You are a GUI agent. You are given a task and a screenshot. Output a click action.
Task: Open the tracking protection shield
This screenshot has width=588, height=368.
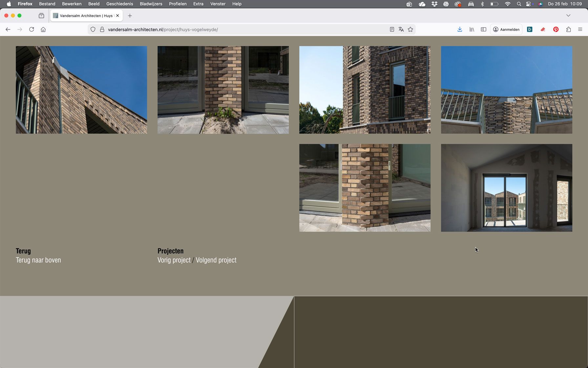click(93, 30)
